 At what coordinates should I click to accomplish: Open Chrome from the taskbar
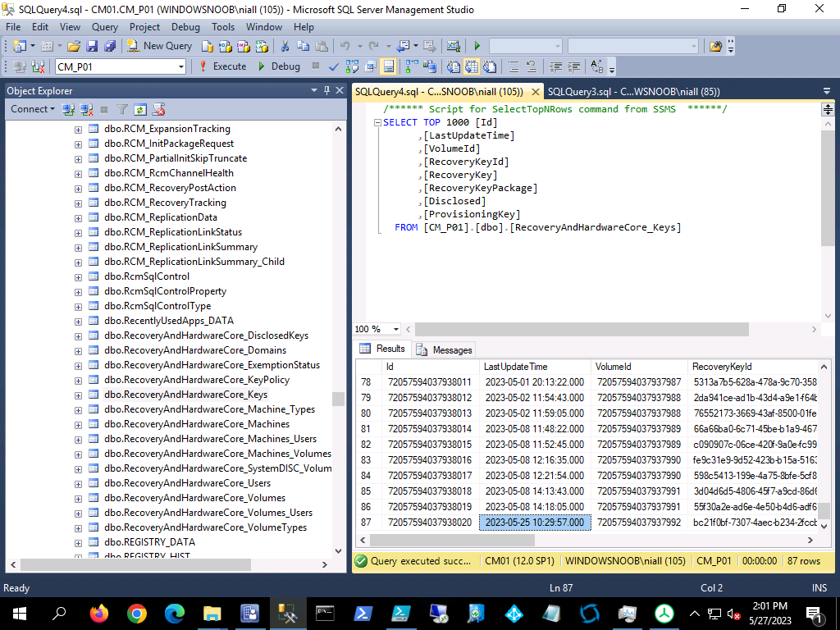pos(137,614)
